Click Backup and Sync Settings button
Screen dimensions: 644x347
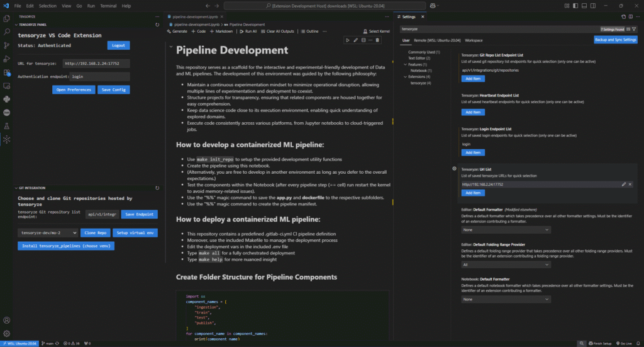point(615,40)
